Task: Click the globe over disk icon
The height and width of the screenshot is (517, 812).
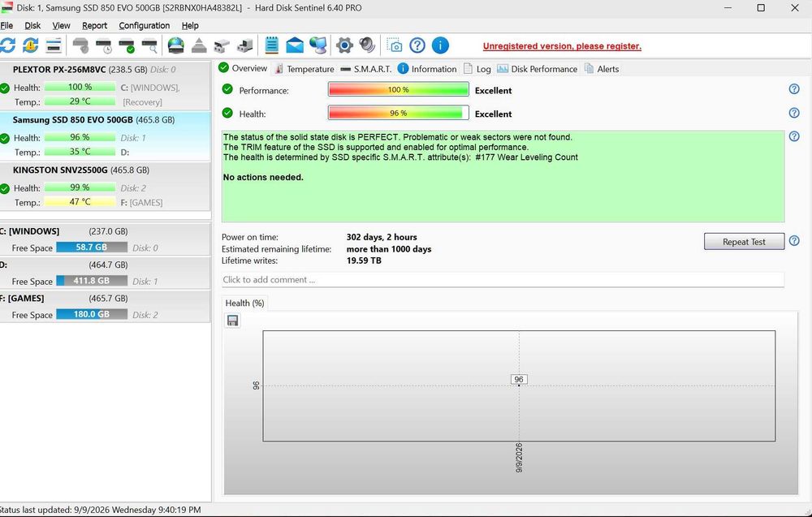Action: click(176, 45)
